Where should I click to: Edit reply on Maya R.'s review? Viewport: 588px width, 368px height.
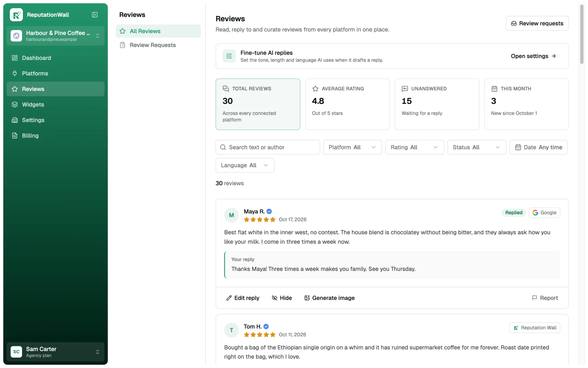coord(243,298)
